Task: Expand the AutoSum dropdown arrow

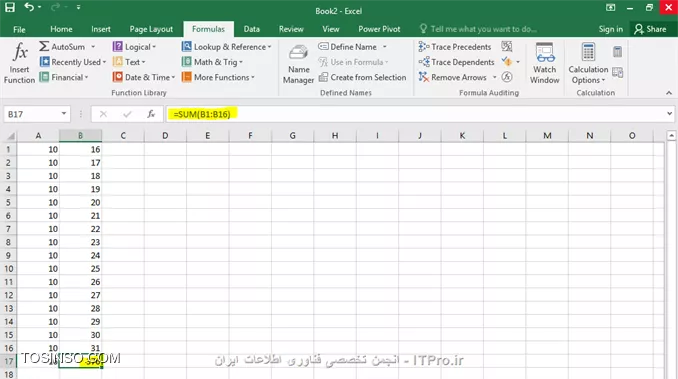Action: pos(93,47)
